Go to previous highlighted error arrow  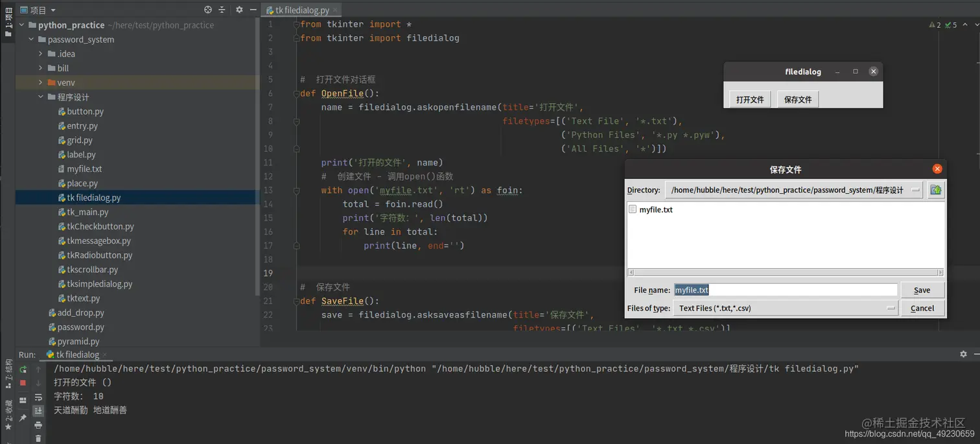(x=966, y=25)
